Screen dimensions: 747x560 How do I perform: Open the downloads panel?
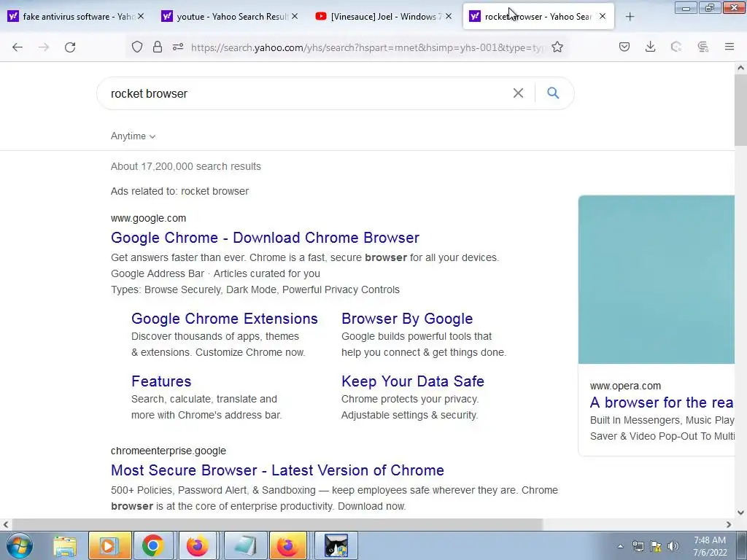(x=650, y=47)
